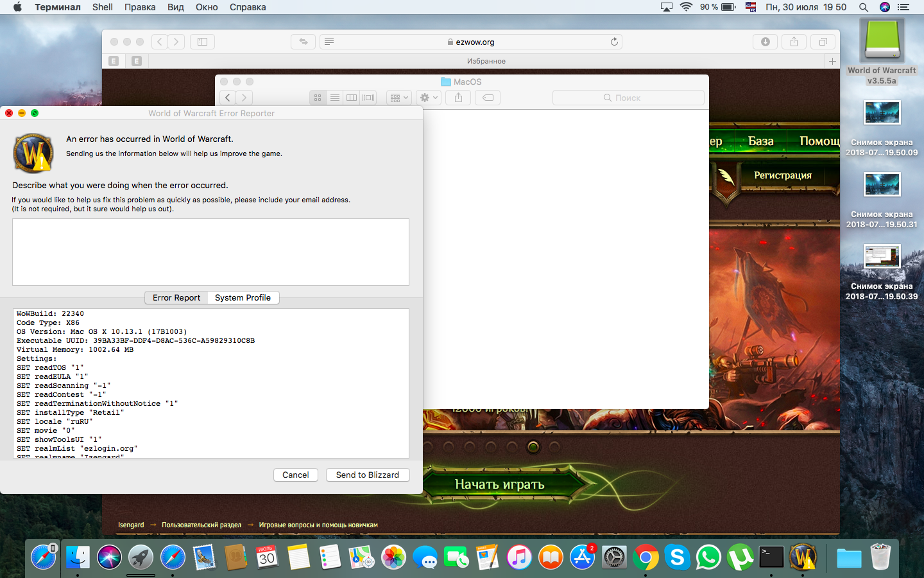Viewport: 924px width, 578px height.
Task: Click the Safari share icon
Action: (794, 42)
